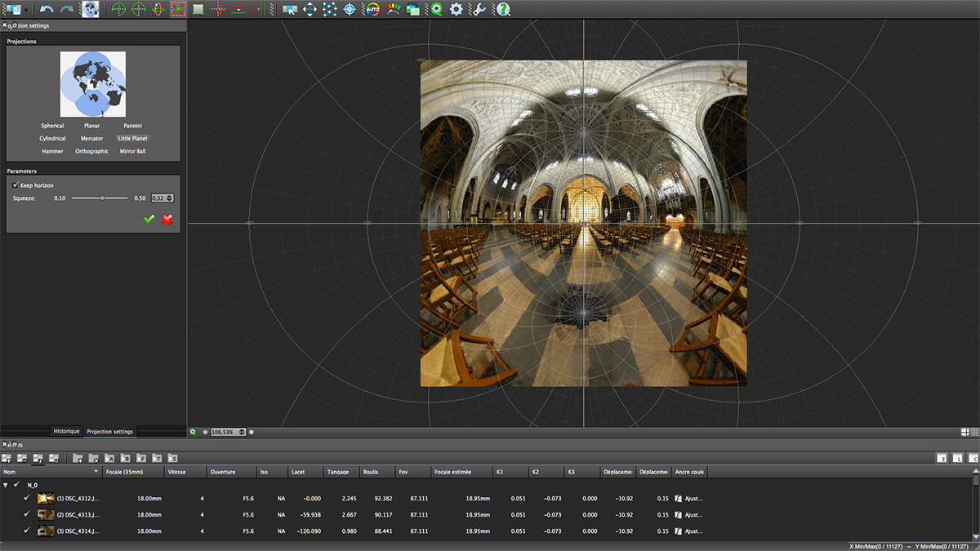980x551 pixels.
Task: Uncheck the N_0 group checkbox
Action: click(16, 484)
